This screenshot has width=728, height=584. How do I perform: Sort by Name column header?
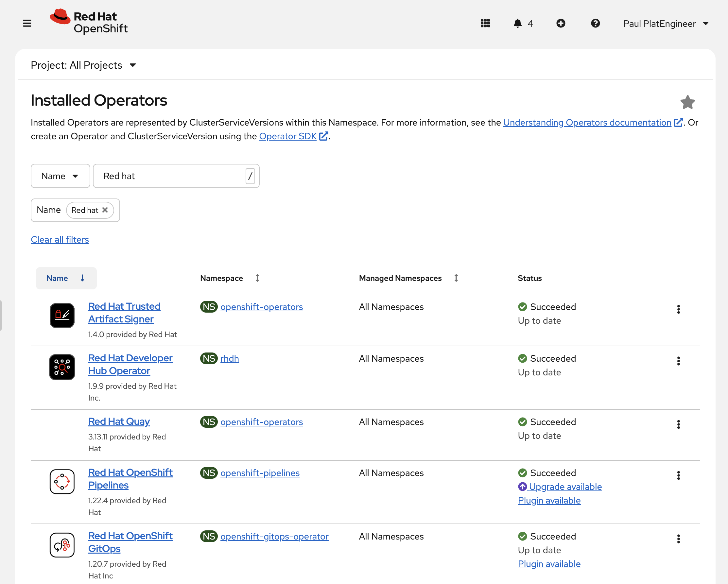[66, 278]
